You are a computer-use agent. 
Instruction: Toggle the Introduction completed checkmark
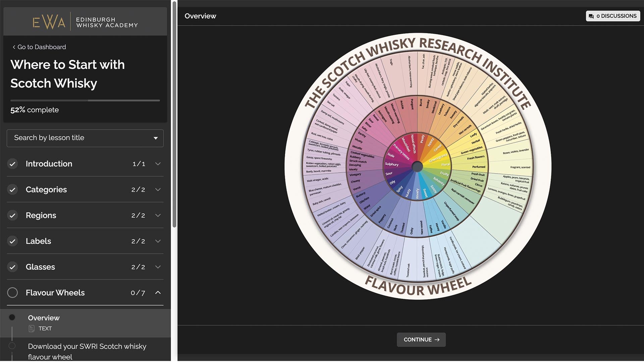(x=12, y=164)
